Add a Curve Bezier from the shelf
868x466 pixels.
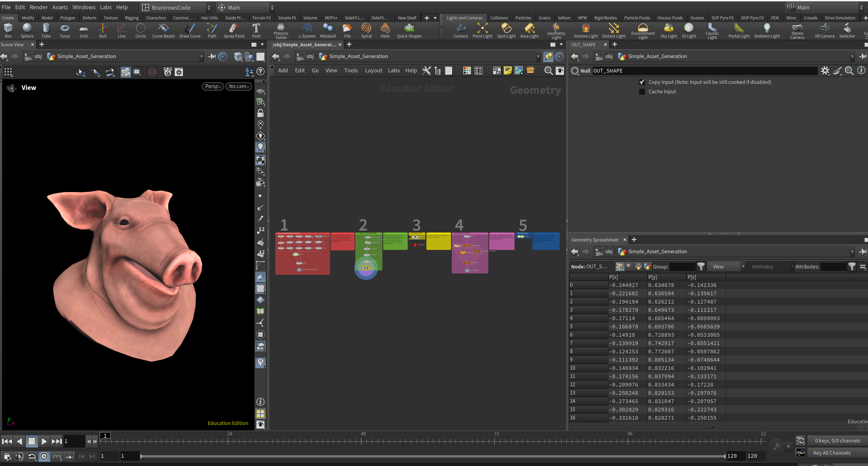(x=163, y=31)
